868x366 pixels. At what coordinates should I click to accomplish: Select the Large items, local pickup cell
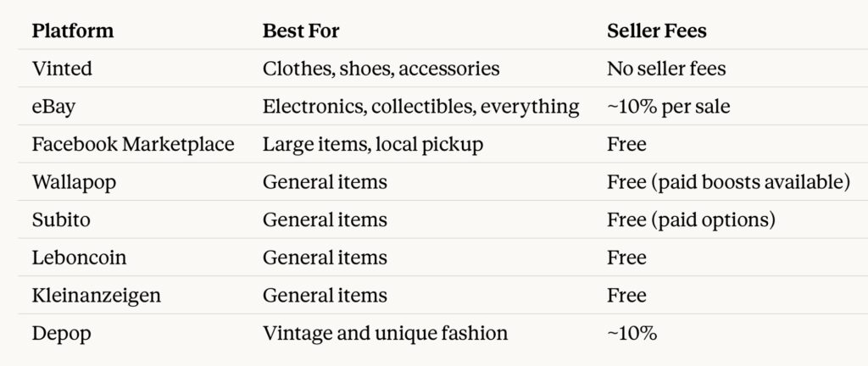point(373,144)
